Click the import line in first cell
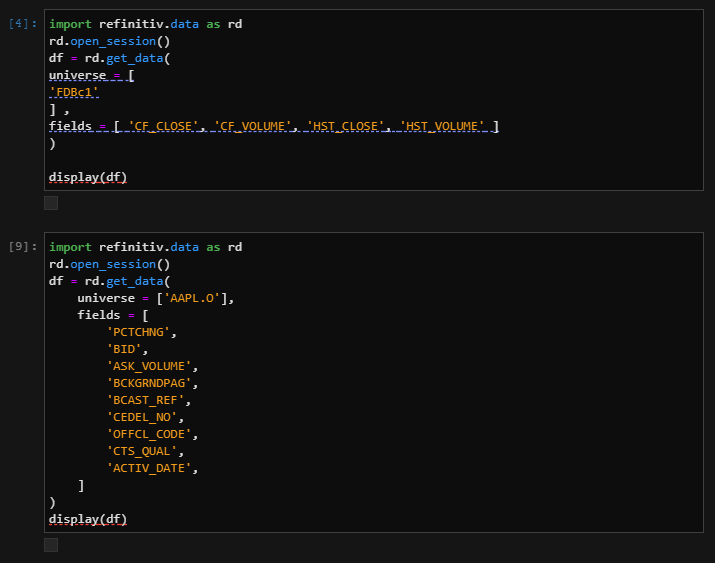Image resolution: width=715 pixels, height=563 pixels. pos(145,24)
